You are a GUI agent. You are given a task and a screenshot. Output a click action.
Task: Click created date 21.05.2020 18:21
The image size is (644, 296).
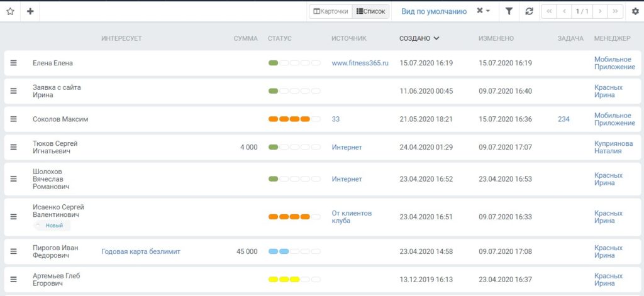[426, 119]
